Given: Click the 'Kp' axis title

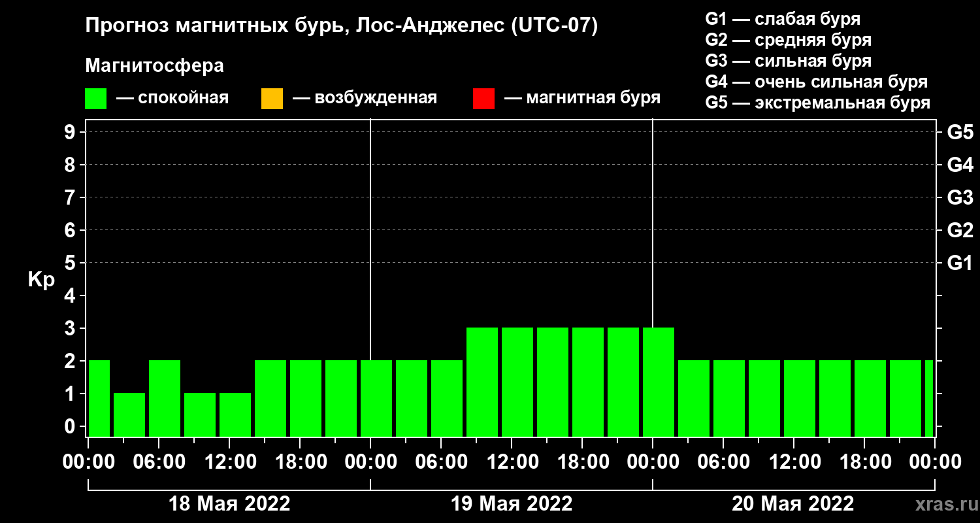Looking at the screenshot, I should (41, 280).
